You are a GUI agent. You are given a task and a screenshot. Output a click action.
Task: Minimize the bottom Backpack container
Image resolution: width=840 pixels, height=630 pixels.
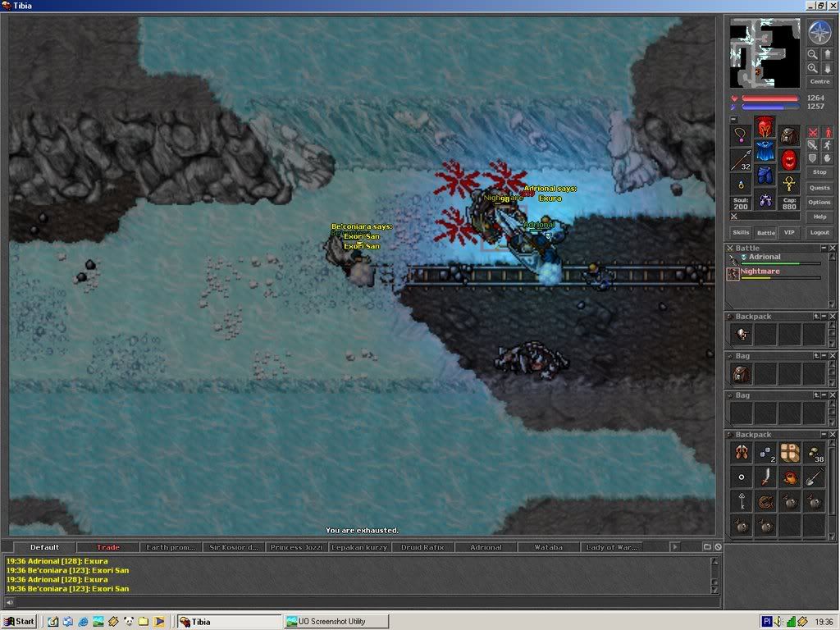pyautogui.click(x=824, y=435)
